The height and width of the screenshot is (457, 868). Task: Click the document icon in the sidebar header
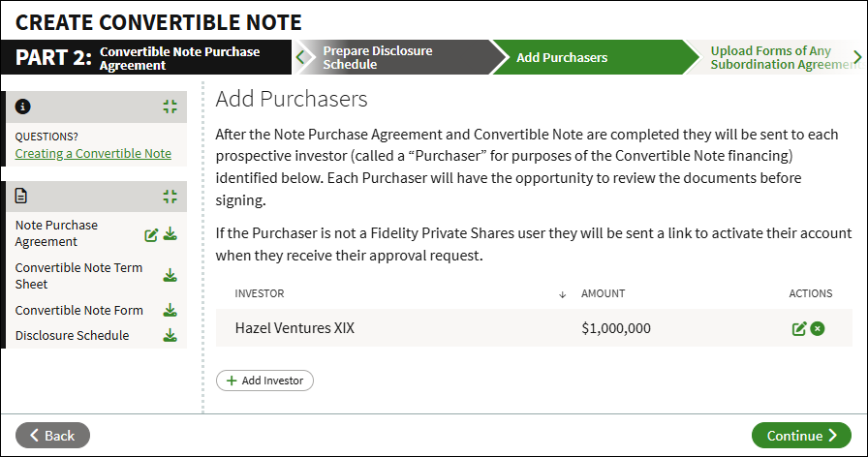point(21,196)
